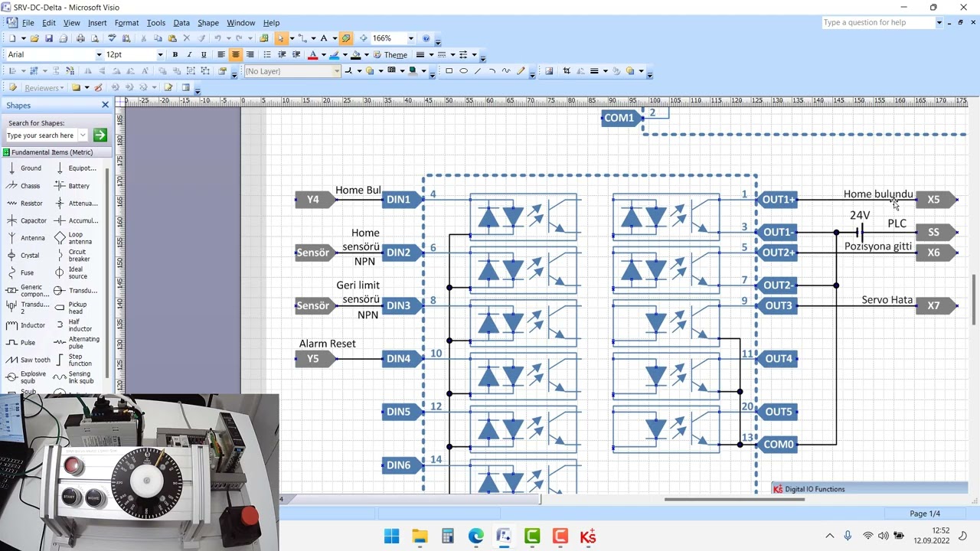Select the Pencil drawing tool

pos(521,71)
